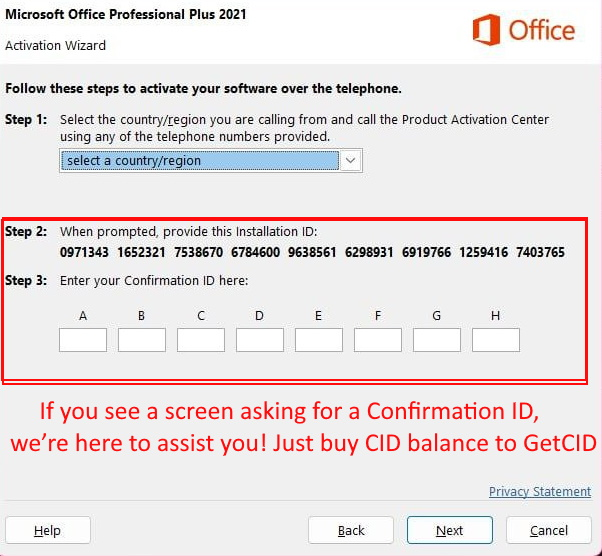Click Confirmation ID field F

point(378,340)
